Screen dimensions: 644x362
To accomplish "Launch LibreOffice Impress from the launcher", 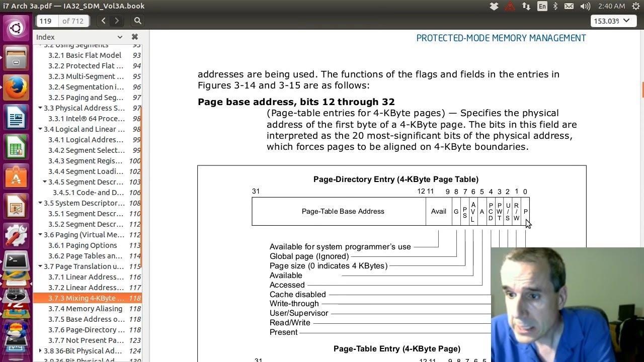I will 16,206.
